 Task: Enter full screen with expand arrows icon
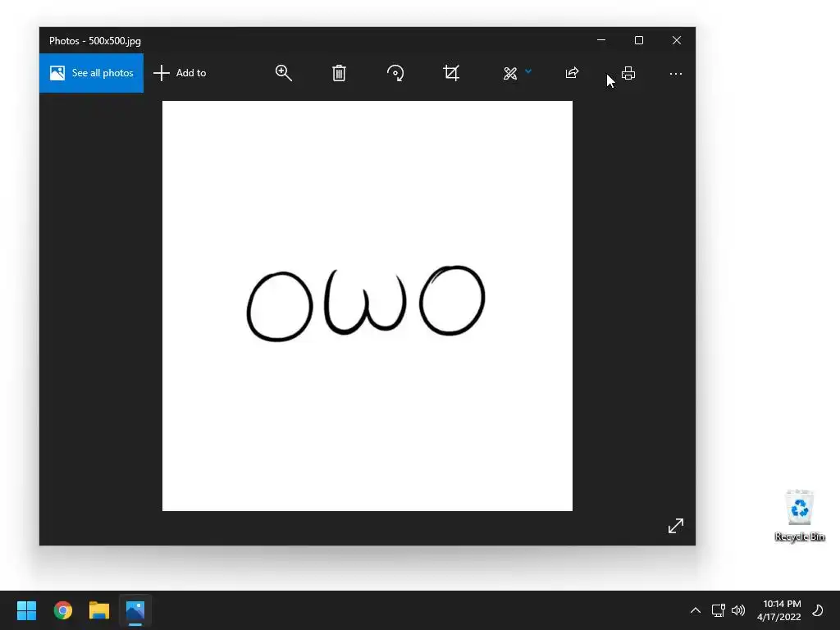point(676,526)
